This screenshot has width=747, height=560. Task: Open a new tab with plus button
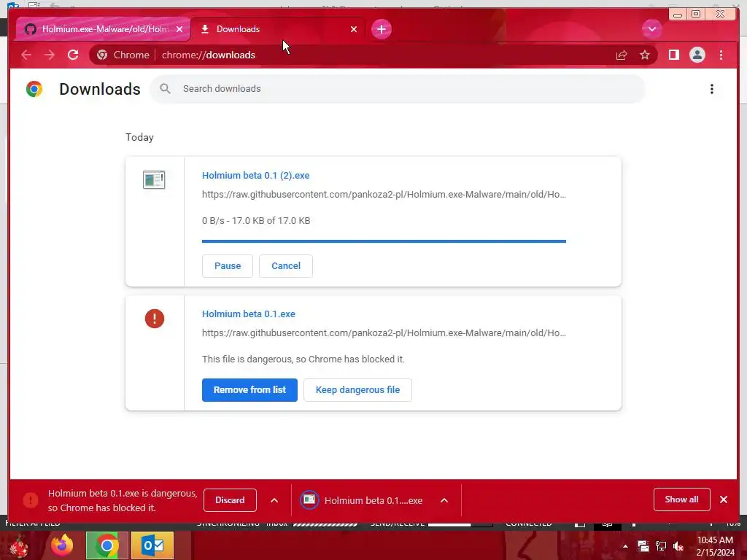381,29
